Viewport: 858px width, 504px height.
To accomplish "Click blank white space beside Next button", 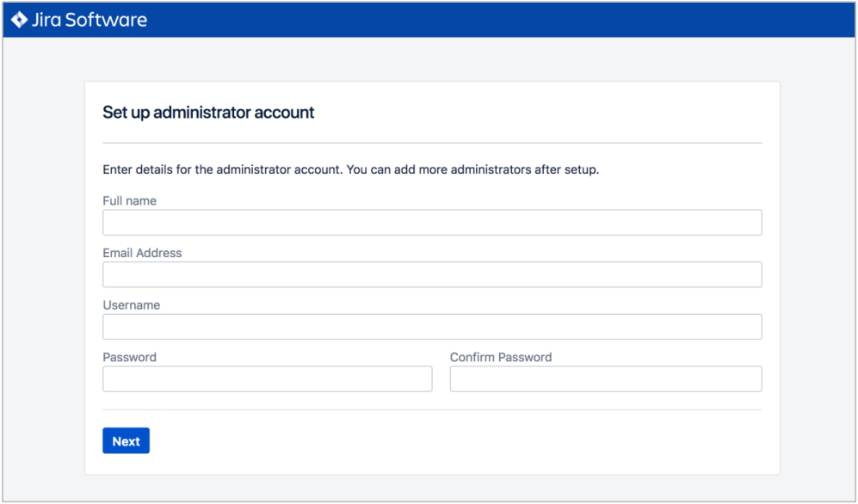I will [438, 440].
